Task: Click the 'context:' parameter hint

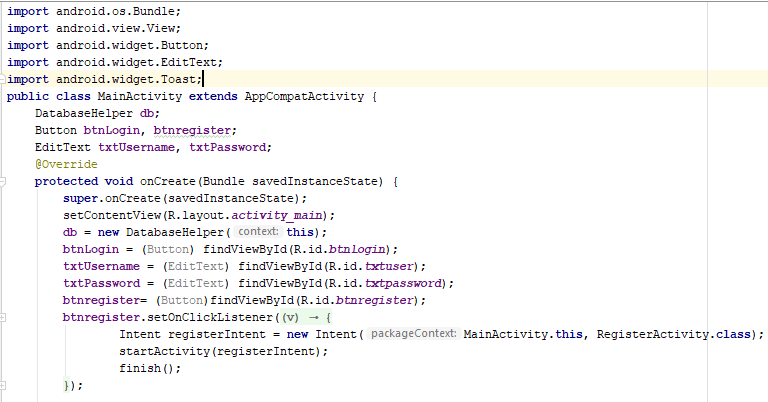Action: [x=258, y=232]
